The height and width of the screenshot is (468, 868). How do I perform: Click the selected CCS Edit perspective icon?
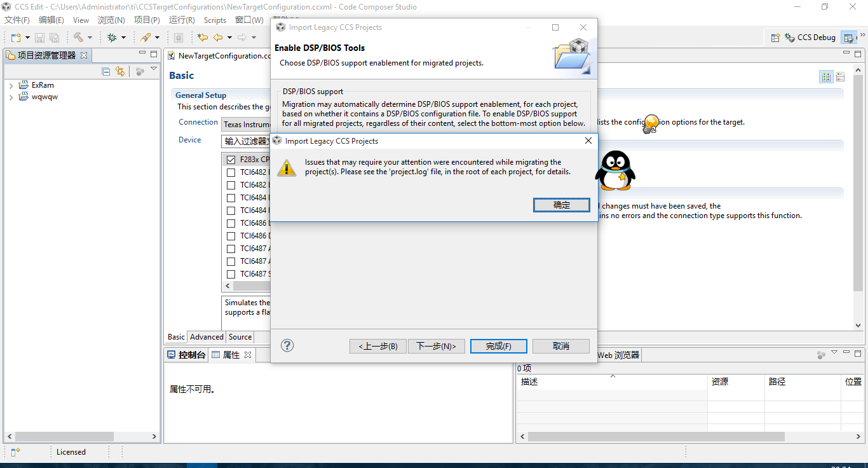pos(848,38)
